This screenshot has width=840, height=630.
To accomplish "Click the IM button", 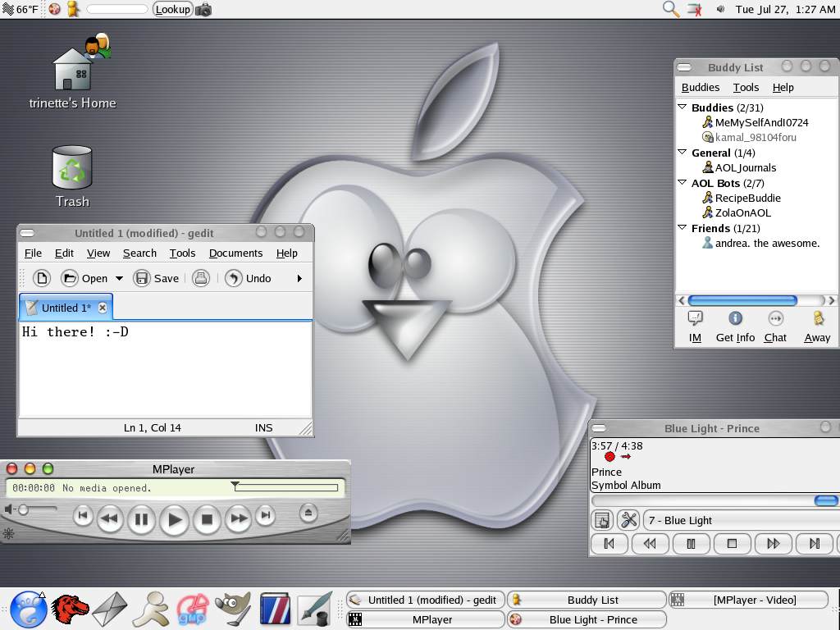I will [x=695, y=326].
